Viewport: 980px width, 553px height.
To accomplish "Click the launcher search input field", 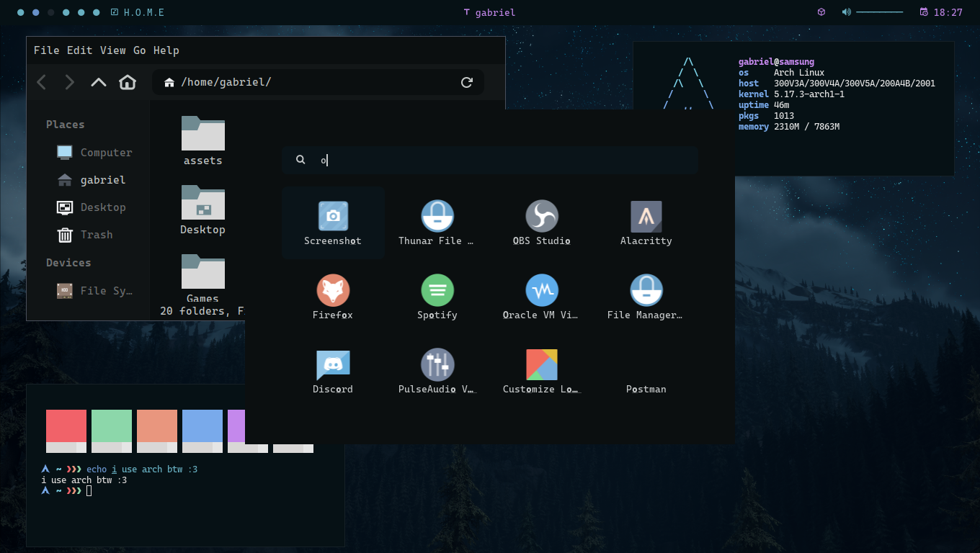I will (497, 161).
